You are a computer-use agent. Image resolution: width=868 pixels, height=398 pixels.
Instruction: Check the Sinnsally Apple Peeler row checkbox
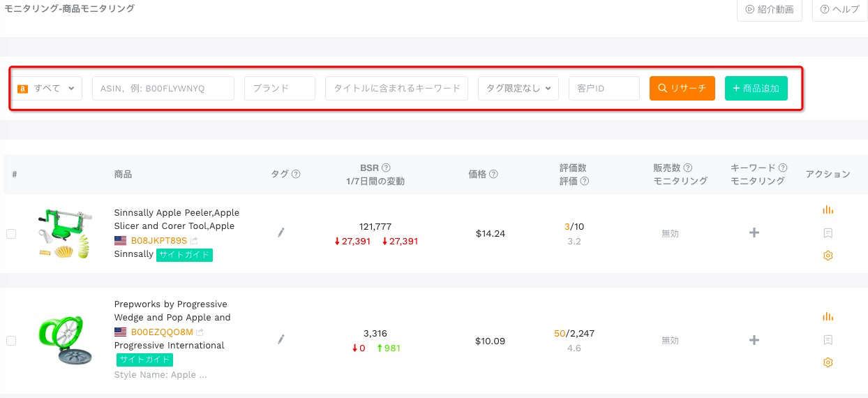[11, 234]
